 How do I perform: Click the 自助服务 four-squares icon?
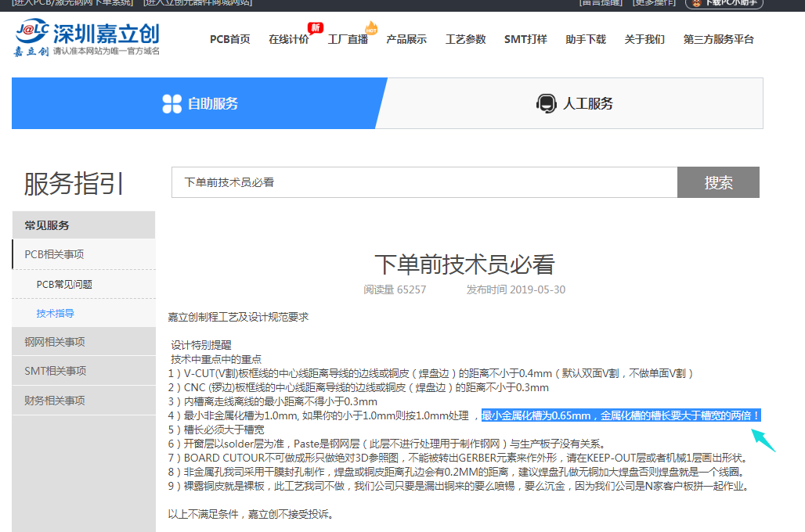(x=171, y=103)
